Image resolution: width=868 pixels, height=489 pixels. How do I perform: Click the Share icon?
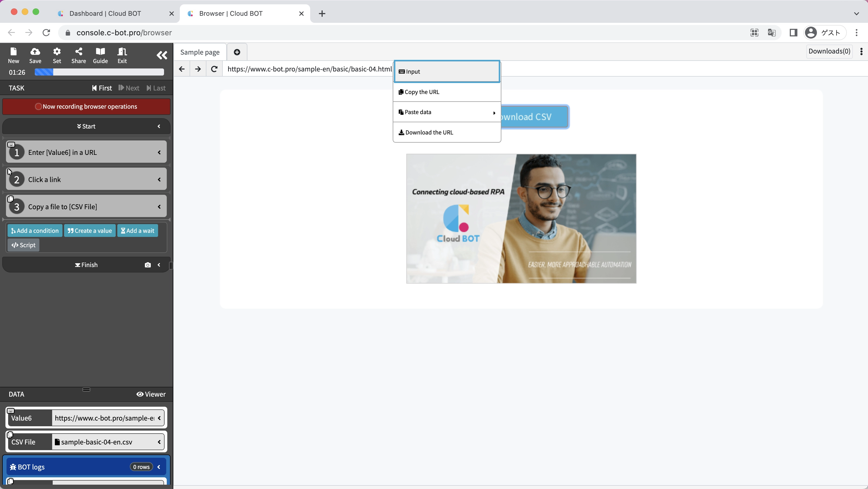pos(78,55)
